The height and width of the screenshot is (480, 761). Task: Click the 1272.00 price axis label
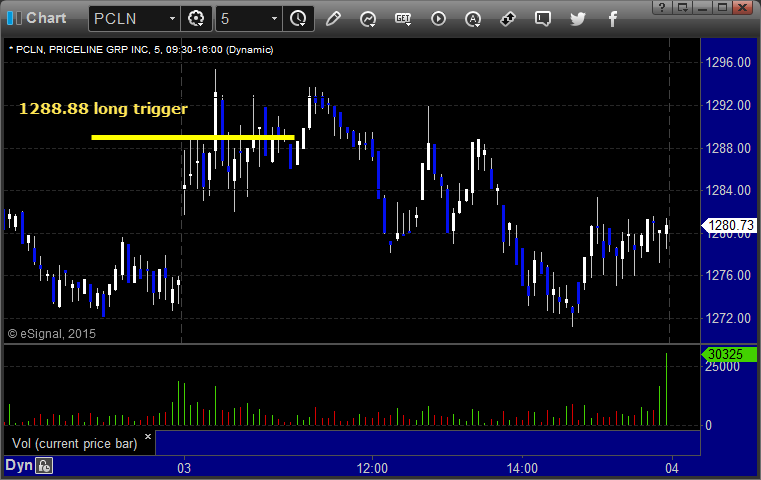[x=728, y=318]
